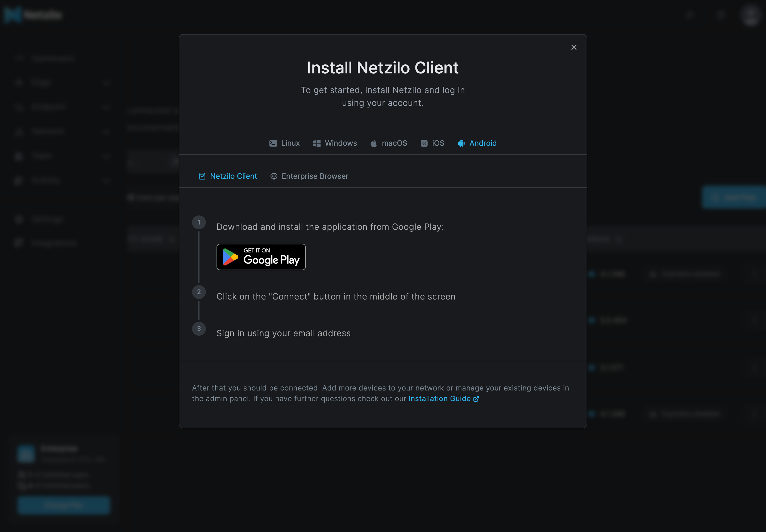Switch to the iOS tab
The height and width of the screenshot is (532, 766).
[432, 143]
